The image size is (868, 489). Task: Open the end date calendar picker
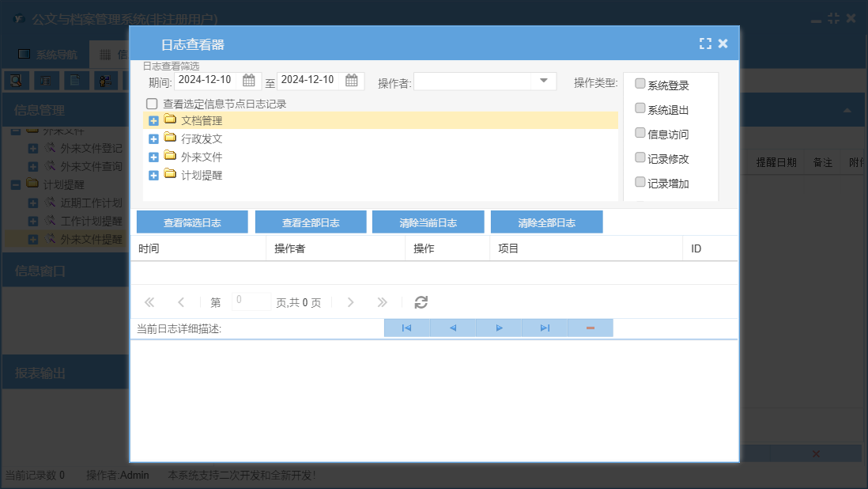point(352,80)
